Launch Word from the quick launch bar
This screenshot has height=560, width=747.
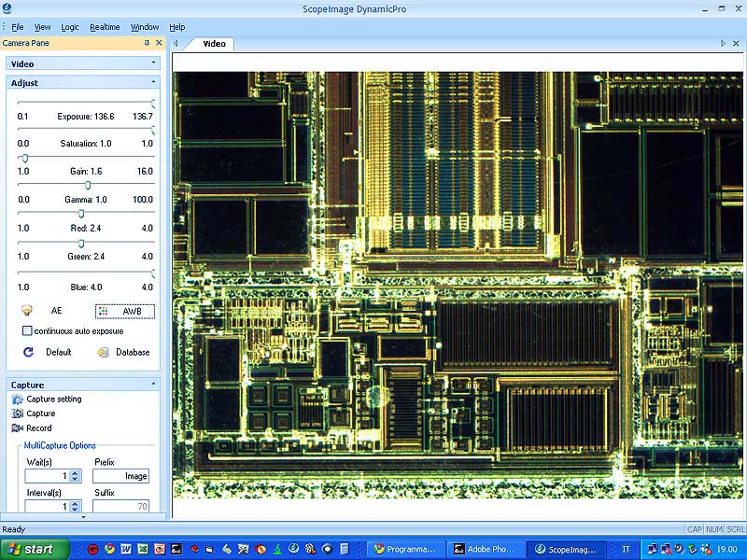(x=126, y=549)
